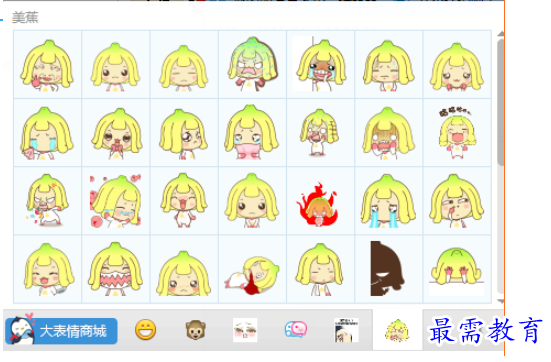Pick the sticker crying under a green shower

[x=252, y=64]
